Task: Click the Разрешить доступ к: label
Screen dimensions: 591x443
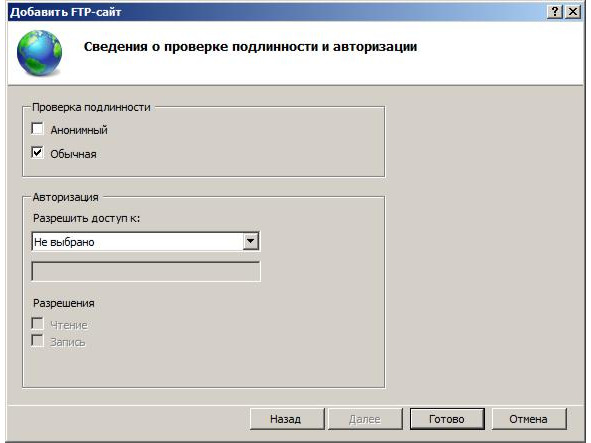Action: [x=86, y=218]
